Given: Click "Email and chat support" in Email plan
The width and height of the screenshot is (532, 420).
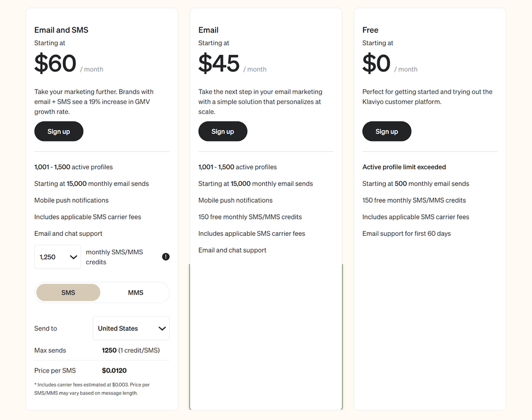Looking at the screenshot, I should pos(232,250).
